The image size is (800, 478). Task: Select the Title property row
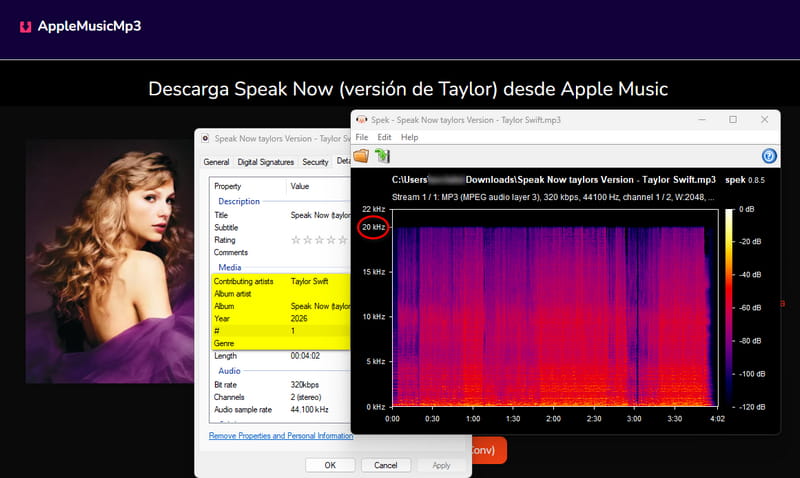coord(281,215)
